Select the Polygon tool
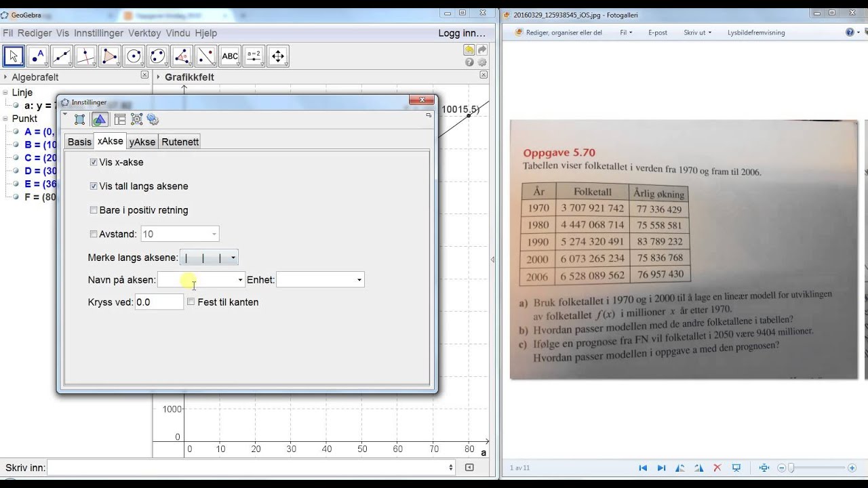 (x=110, y=56)
